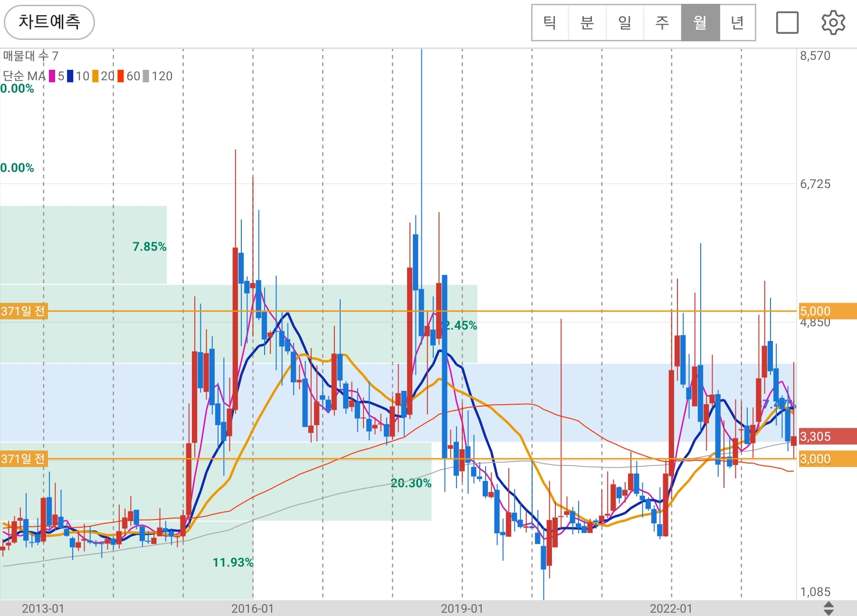Viewport: 857px width, 616px height.
Task: Click the 2019-01 date axis label
Action: (x=462, y=608)
